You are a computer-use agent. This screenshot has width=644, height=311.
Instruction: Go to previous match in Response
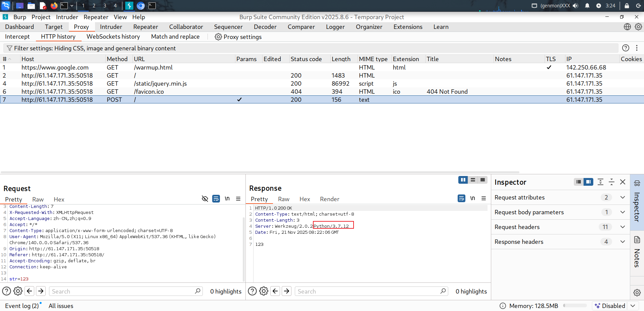tap(275, 291)
